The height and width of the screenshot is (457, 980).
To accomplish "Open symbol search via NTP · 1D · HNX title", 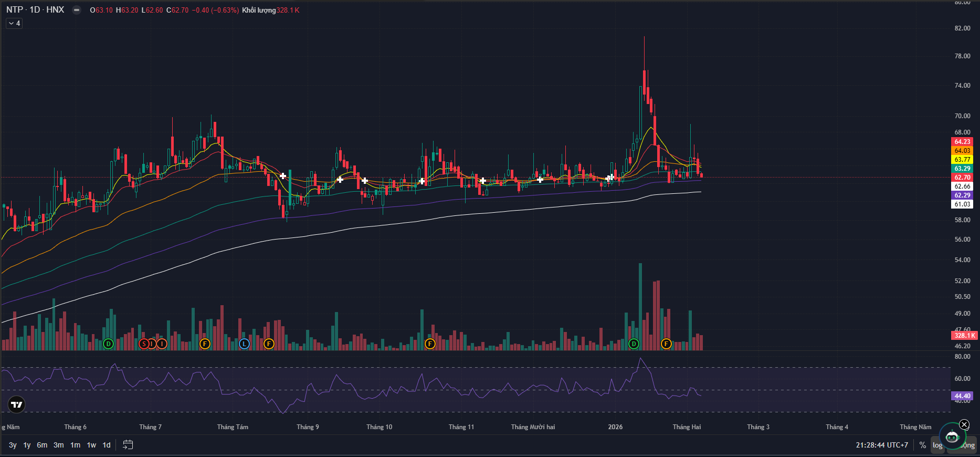I will click(35, 10).
